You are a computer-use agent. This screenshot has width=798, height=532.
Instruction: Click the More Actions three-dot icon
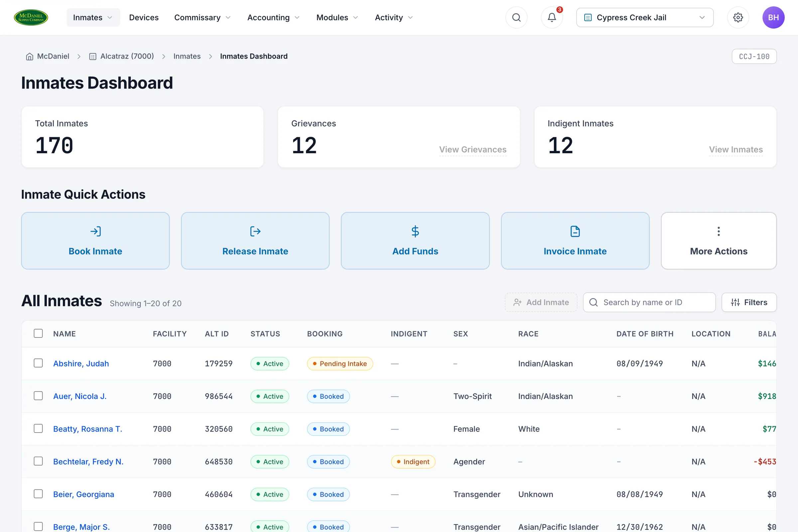click(719, 231)
